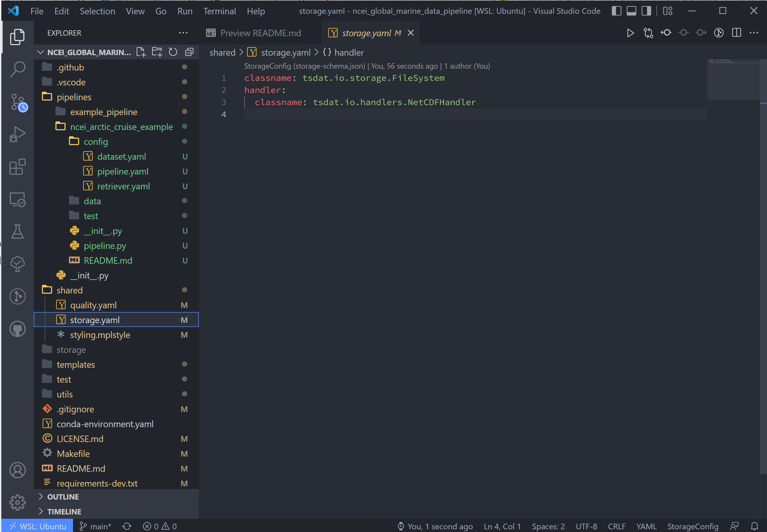Open the Testing flask view
The height and width of the screenshot is (532, 767).
click(x=17, y=231)
